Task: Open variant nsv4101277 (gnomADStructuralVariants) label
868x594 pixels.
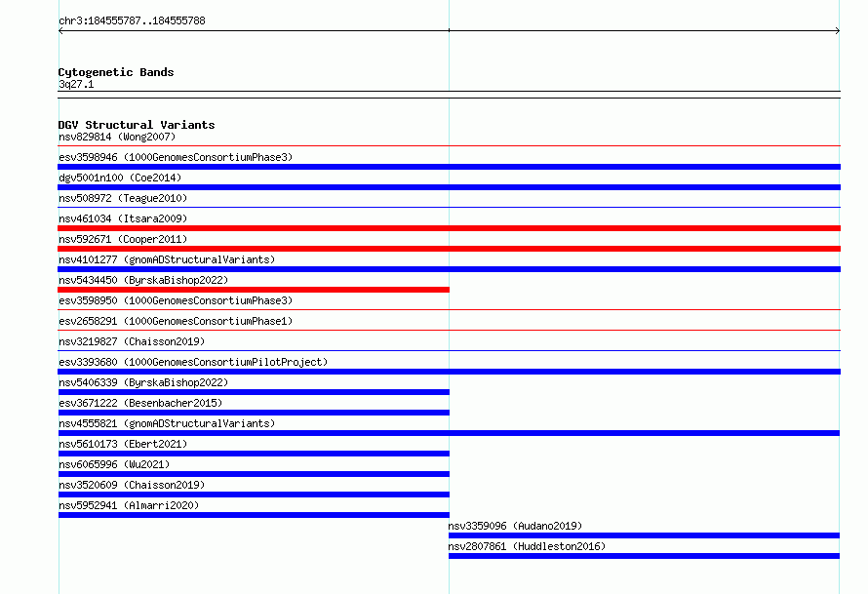Action: 167,259
